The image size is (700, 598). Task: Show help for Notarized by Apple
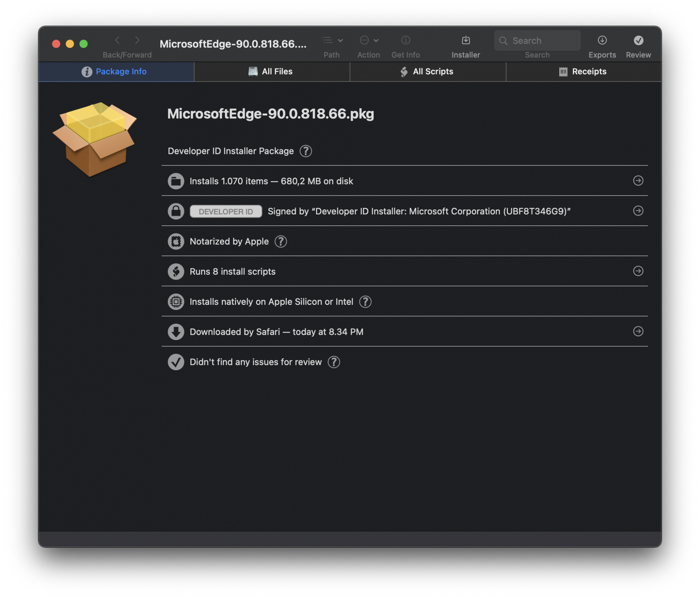(x=281, y=241)
